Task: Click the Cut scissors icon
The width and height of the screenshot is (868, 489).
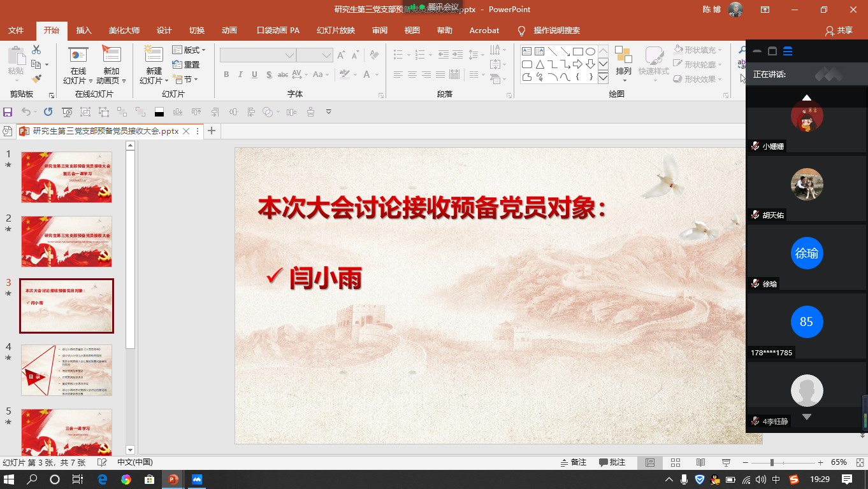Action: click(36, 50)
